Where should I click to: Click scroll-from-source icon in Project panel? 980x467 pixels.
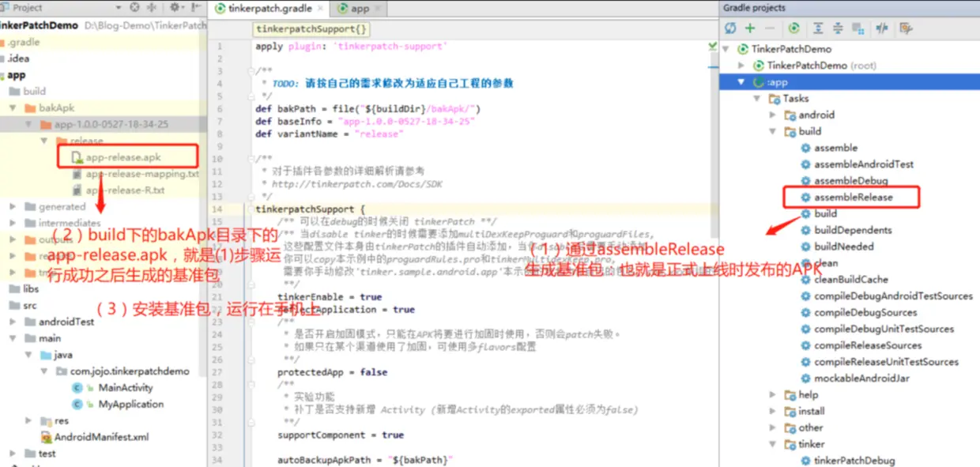coord(134,7)
